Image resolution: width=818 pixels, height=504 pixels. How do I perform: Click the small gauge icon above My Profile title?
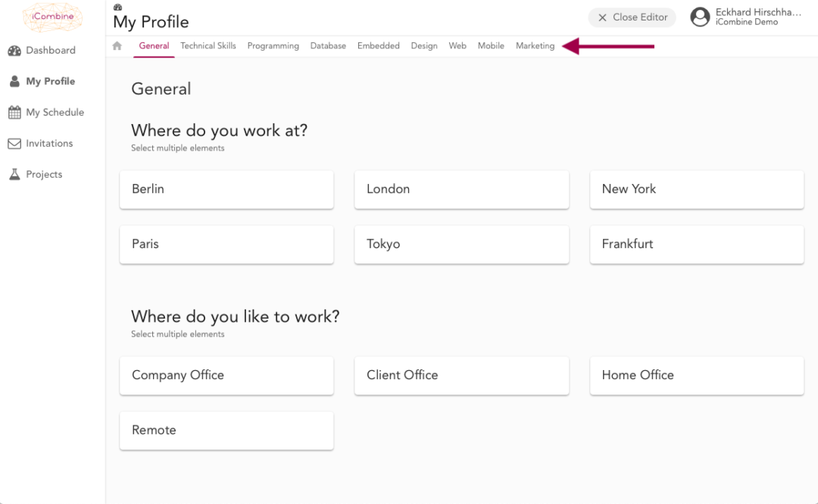[117, 6]
